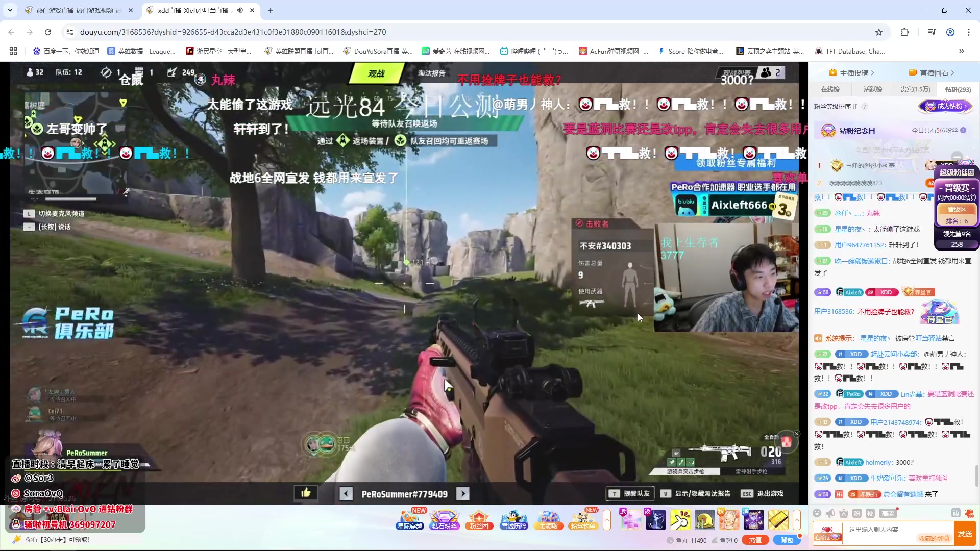Collapse the 超级粉丝团 widget with minus button
The width and height of the screenshot is (980, 551).
click(x=957, y=156)
